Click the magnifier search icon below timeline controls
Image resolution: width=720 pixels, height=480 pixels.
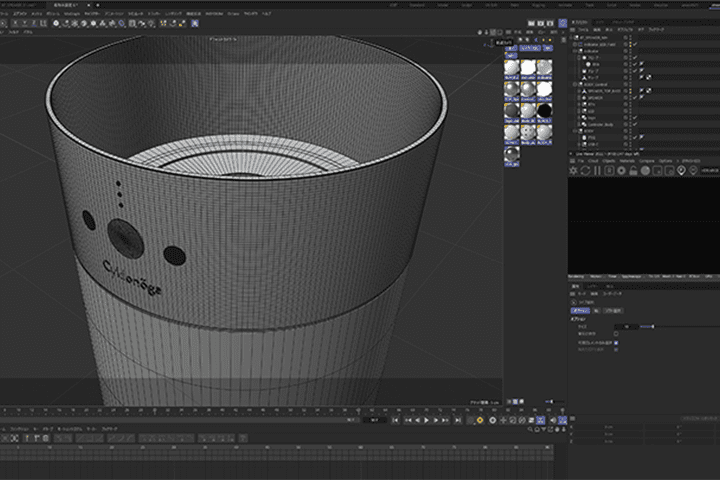tap(530, 429)
